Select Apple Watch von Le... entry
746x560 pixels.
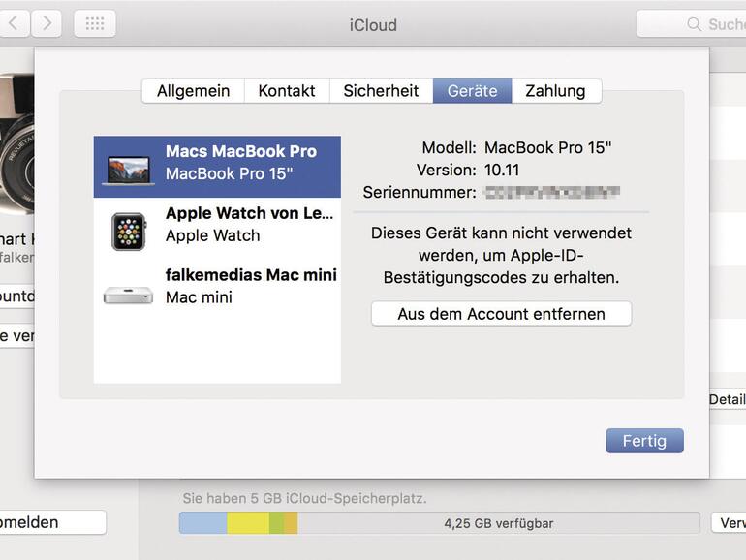pyautogui.click(x=217, y=229)
